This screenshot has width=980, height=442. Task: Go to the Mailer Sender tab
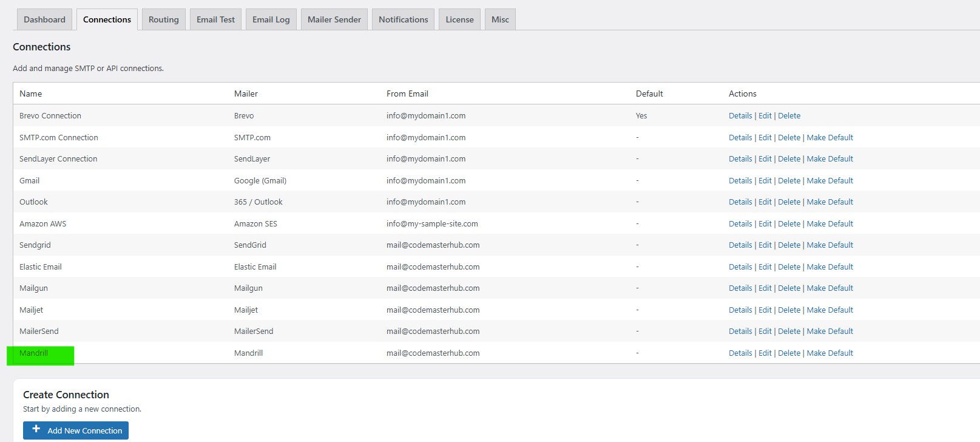(x=334, y=19)
